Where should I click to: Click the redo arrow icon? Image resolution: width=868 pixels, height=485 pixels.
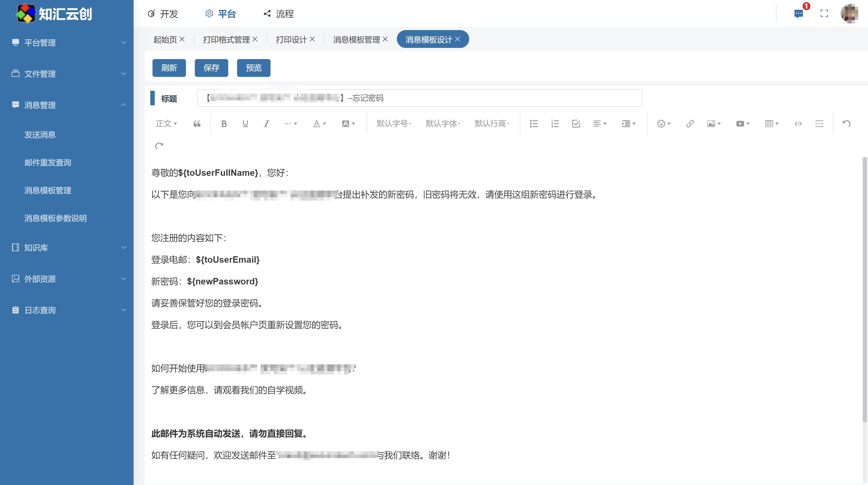coord(159,146)
